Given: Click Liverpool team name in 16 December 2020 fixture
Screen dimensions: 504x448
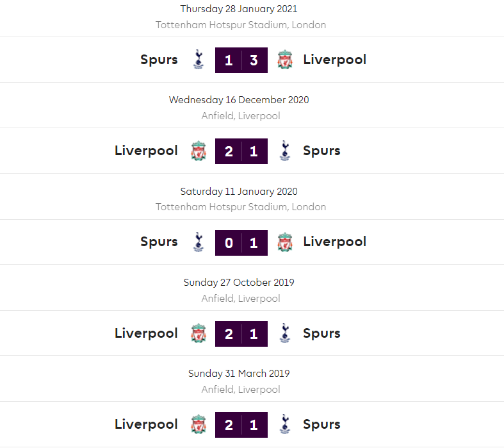Looking at the screenshot, I should click(x=146, y=151).
